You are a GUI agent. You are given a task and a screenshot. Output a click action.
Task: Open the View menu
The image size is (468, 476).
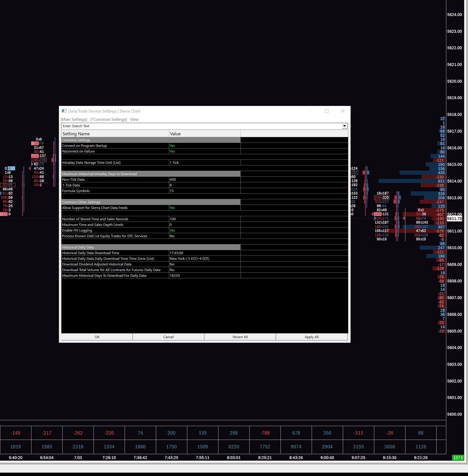pos(134,120)
